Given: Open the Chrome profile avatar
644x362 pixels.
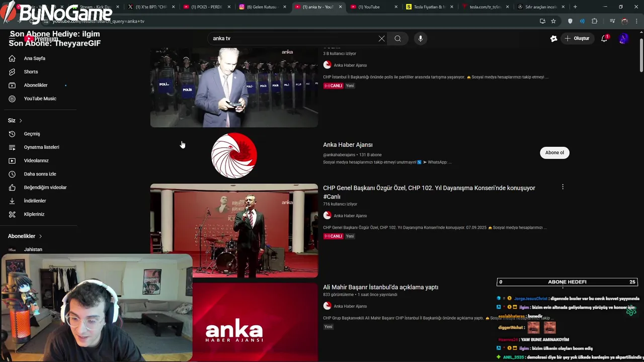Looking at the screenshot, I should click(624, 21).
